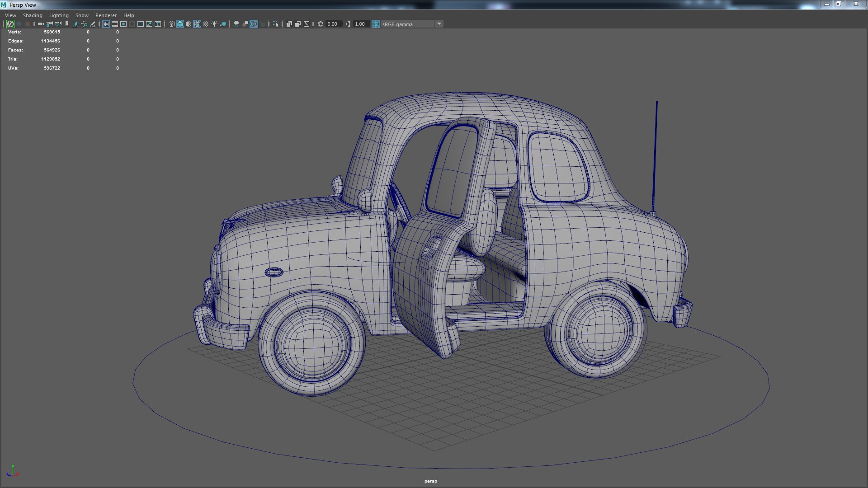Toggle Multisample Anti-aliasing icon

point(254,24)
